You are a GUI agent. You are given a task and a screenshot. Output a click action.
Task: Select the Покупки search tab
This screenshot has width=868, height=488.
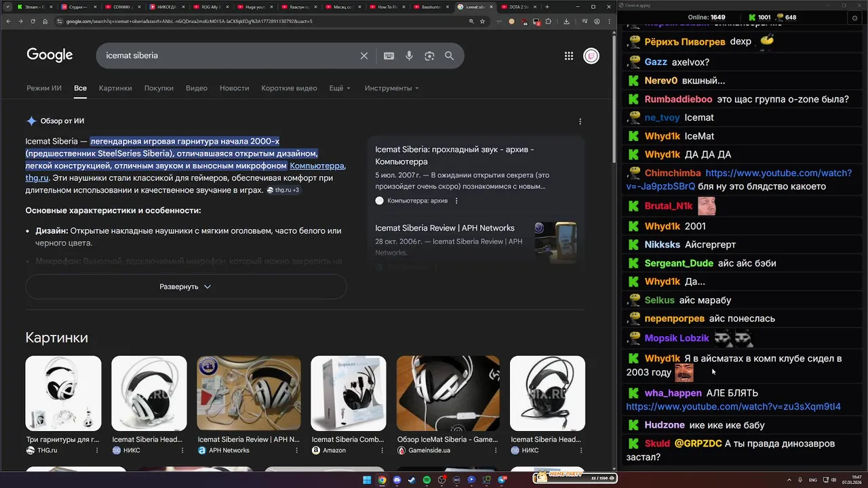[x=159, y=88]
